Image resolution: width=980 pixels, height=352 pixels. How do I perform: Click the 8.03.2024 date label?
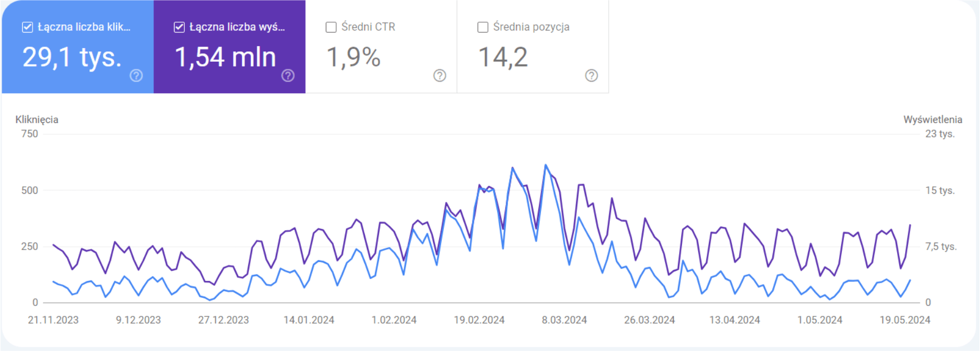(564, 320)
